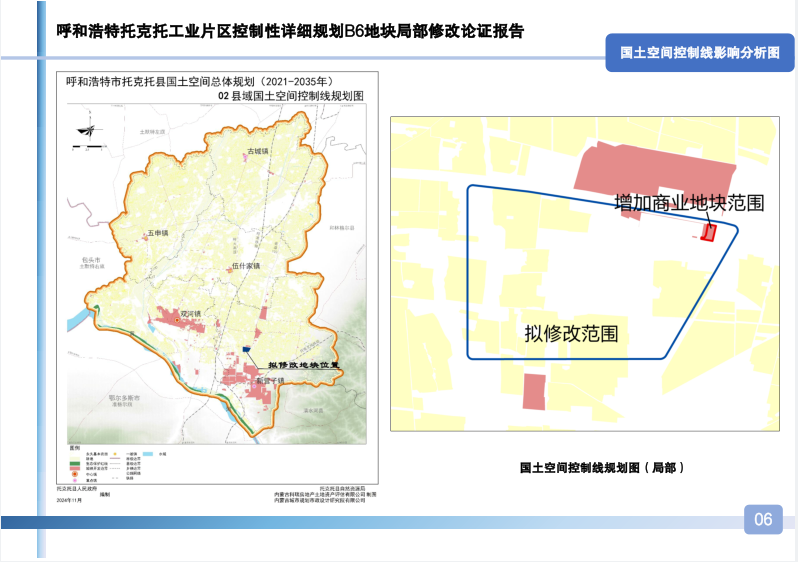This screenshot has width=798, height=562.
Task: Click the page number 06 badge
Action: (x=763, y=519)
